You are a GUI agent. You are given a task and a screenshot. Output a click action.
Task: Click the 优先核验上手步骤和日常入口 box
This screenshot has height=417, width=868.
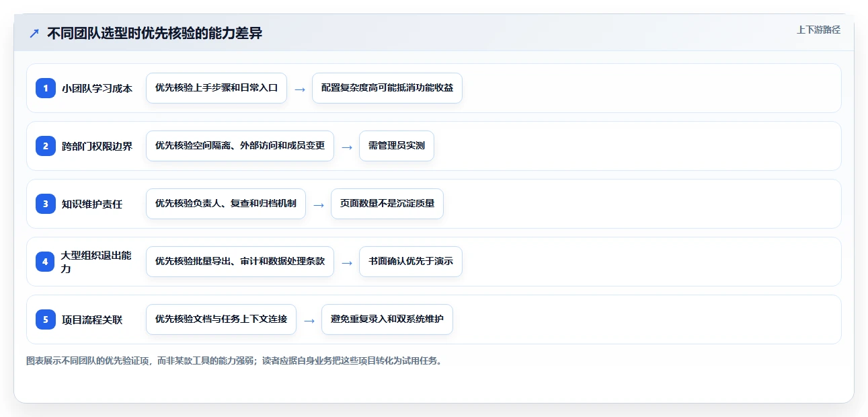216,88
